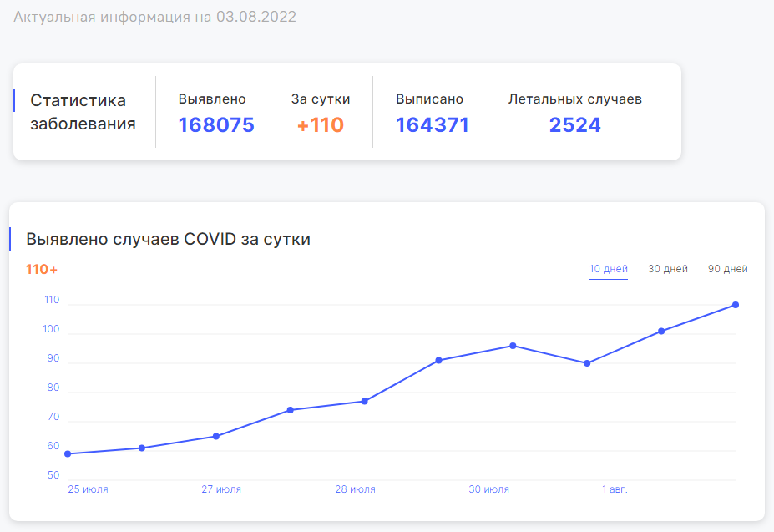Select the dip data point at value 90
Viewport: 774px width, 532px height.
tap(587, 363)
